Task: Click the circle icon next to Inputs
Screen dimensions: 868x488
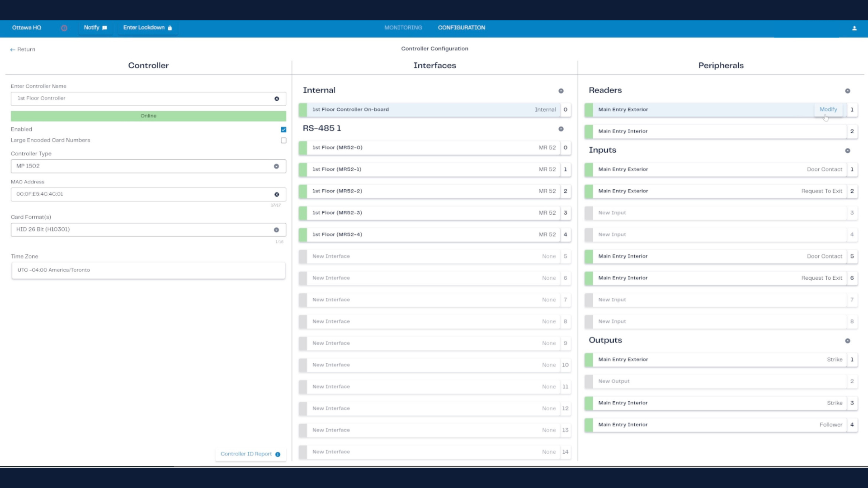Action: point(848,150)
